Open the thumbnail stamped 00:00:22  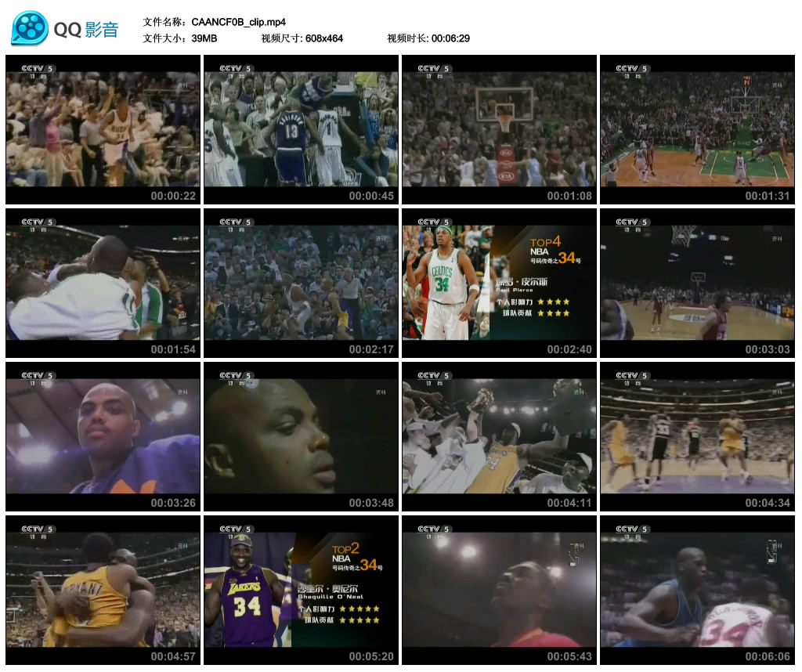(103, 129)
